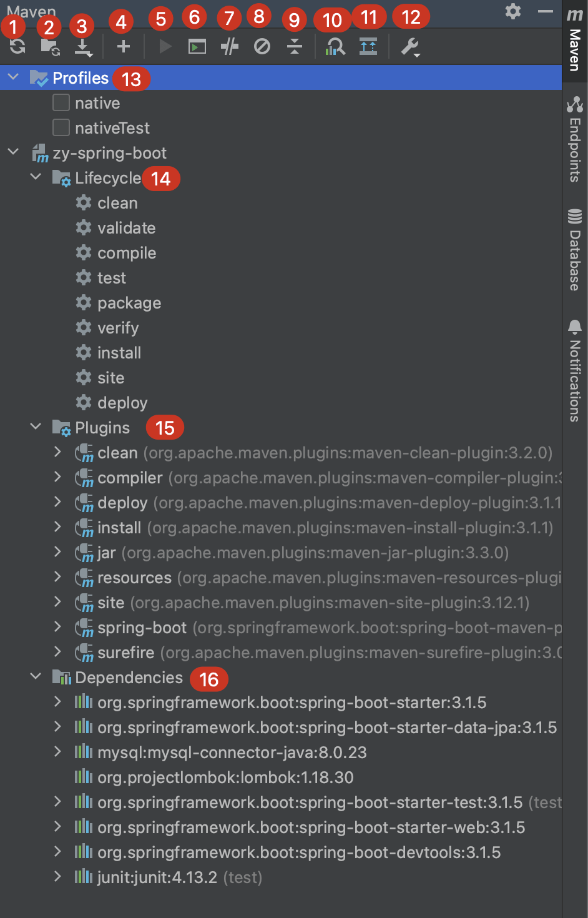Click Download Sources and Documentation icon
Viewport: 588px width, 918px height.
[82, 46]
